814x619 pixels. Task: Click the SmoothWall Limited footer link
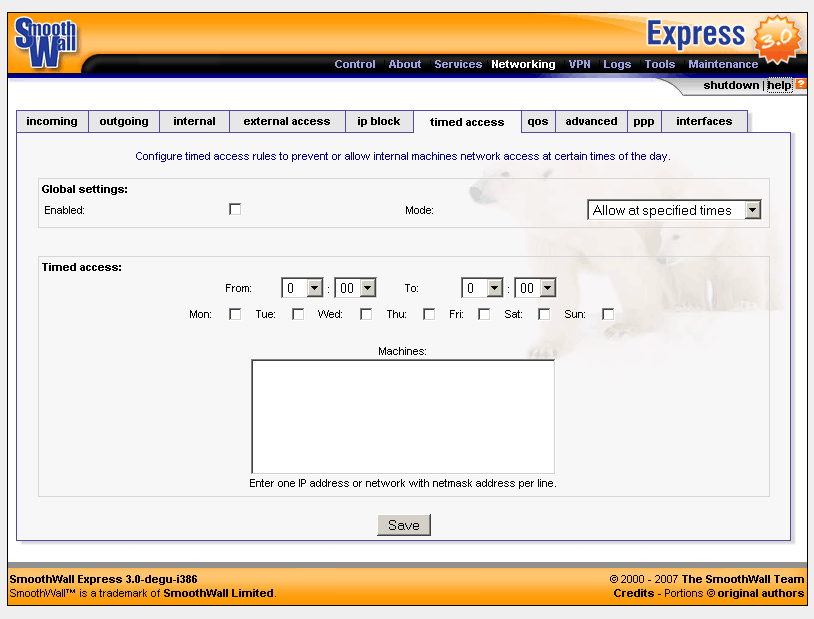219,593
